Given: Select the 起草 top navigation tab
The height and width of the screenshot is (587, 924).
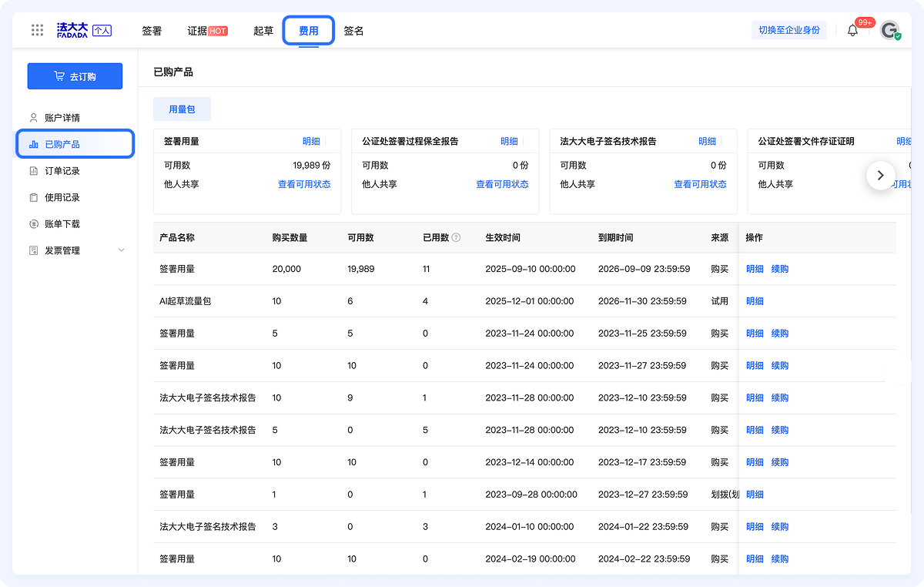Looking at the screenshot, I should 263,31.
